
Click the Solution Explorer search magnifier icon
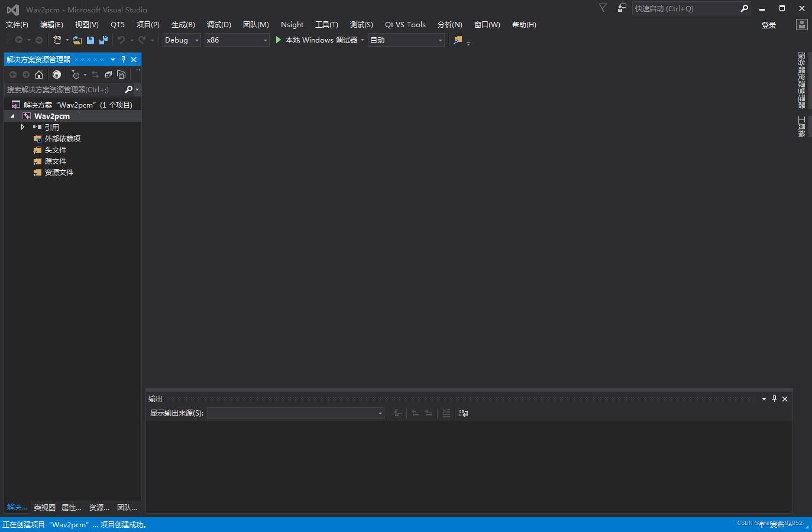(128, 90)
